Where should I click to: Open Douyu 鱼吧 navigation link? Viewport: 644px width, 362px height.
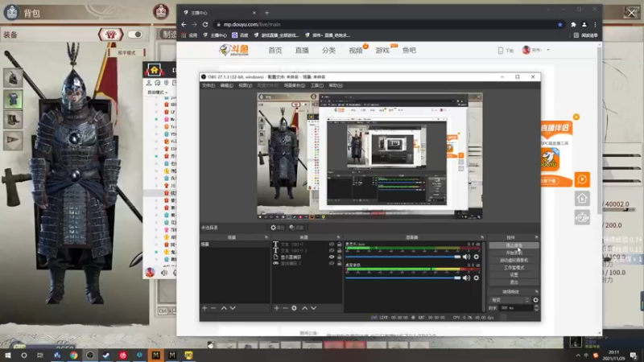(x=409, y=50)
